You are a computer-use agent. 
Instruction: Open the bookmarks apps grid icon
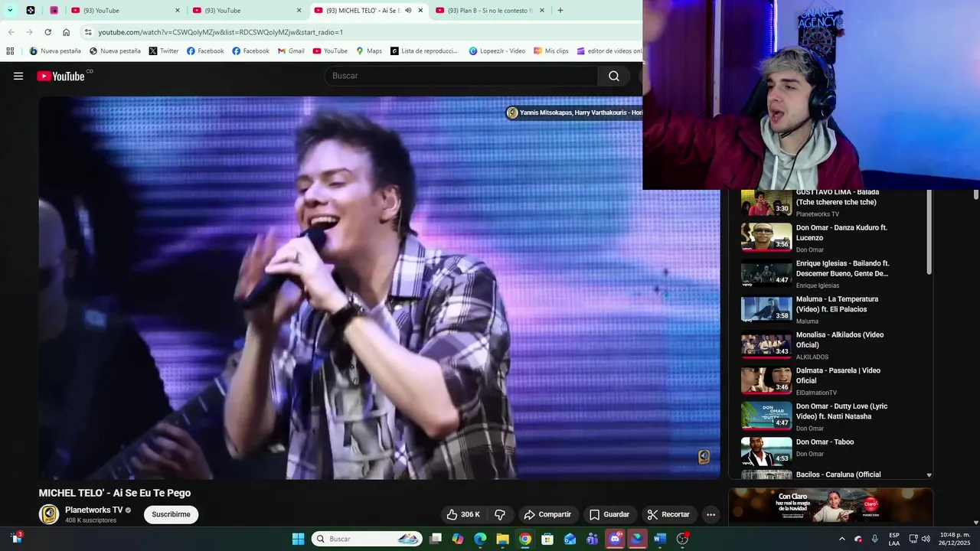click(x=10, y=51)
